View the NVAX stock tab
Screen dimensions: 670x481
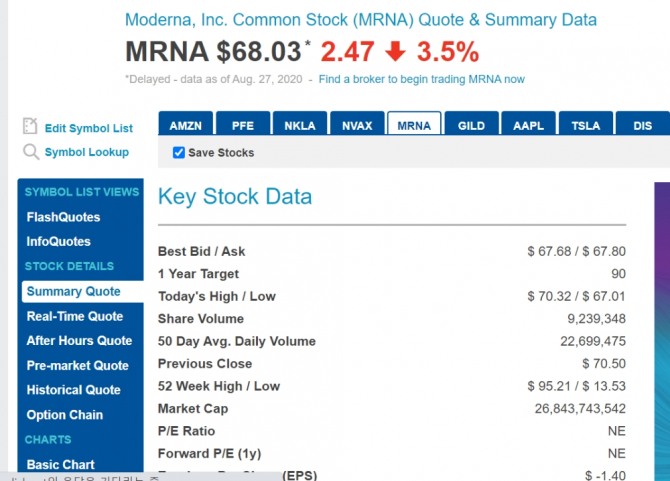(x=357, y=123)
